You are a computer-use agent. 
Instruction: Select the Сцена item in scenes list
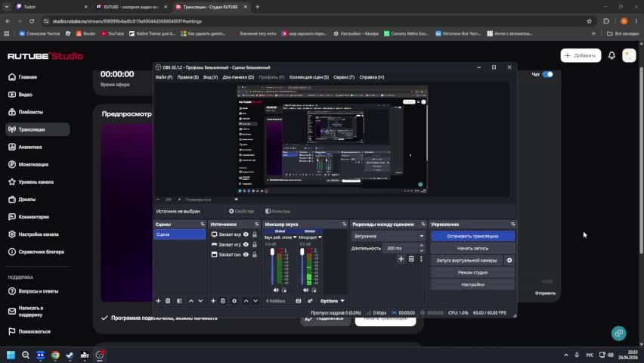tap(179, 234)
